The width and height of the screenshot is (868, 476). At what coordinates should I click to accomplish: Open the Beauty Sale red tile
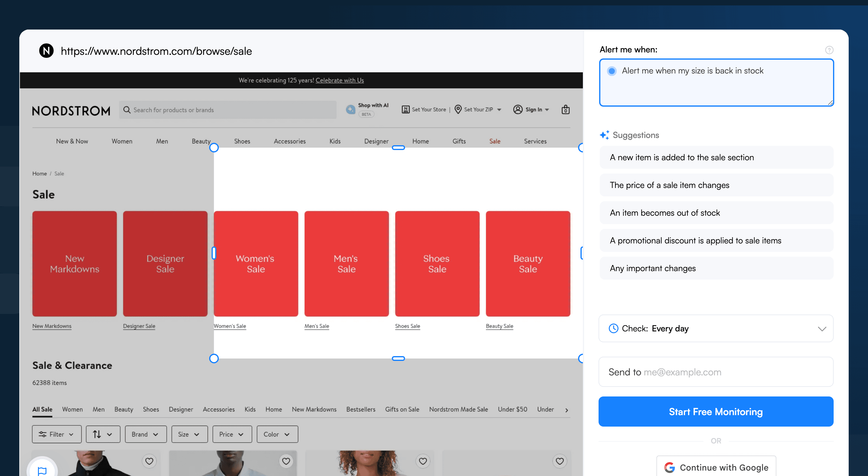[528, 264]
